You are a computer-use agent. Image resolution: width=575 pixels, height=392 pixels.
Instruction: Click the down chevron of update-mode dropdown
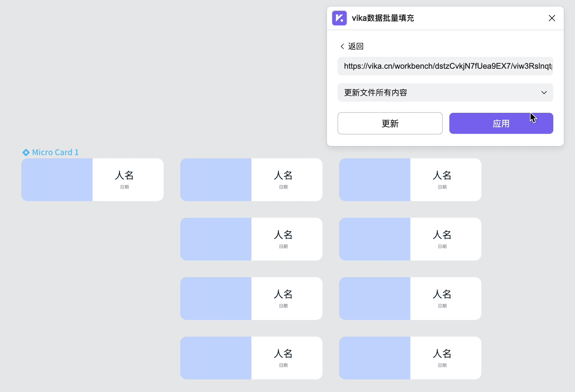coord(544,92)
